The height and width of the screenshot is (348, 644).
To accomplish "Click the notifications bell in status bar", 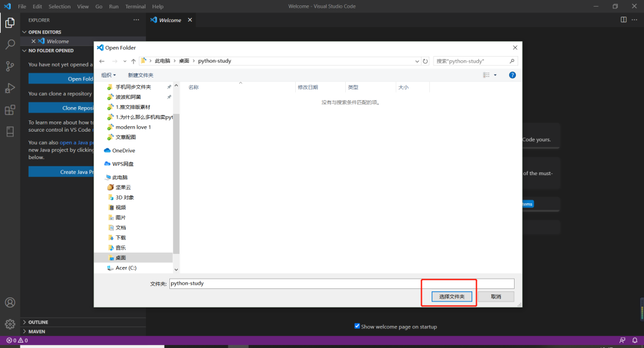I will (634, 340).
